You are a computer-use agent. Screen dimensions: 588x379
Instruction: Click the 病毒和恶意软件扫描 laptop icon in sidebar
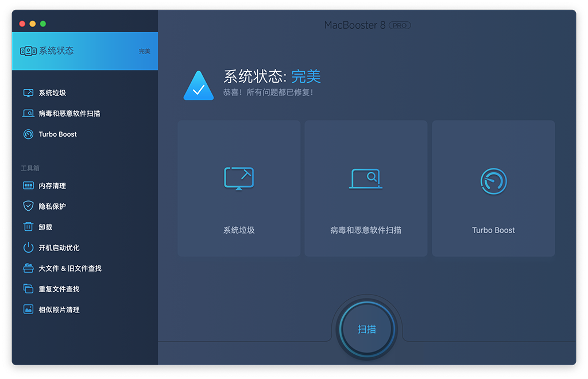(28, 113)
